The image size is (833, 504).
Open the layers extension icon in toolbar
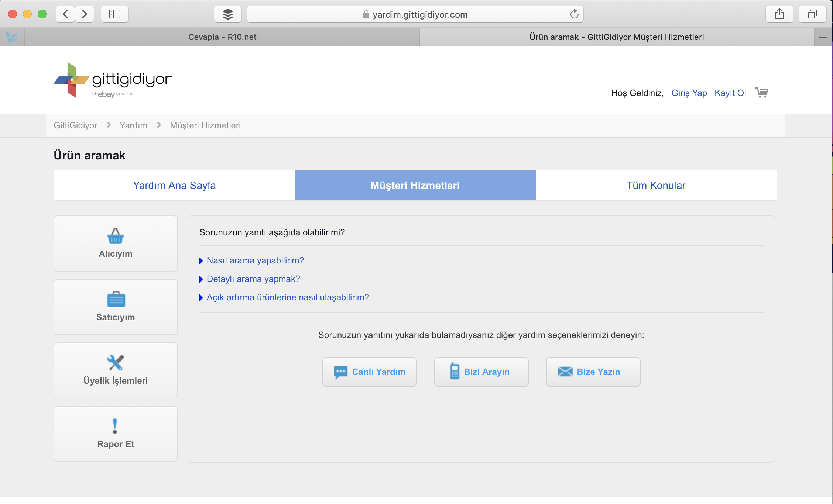point(228,14)
